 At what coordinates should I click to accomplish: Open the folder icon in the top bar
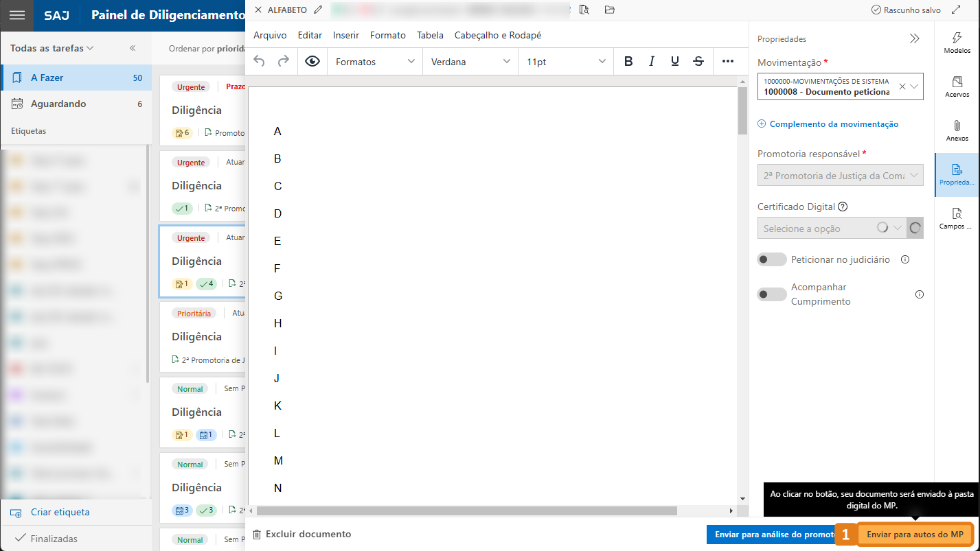coord(609,10)
